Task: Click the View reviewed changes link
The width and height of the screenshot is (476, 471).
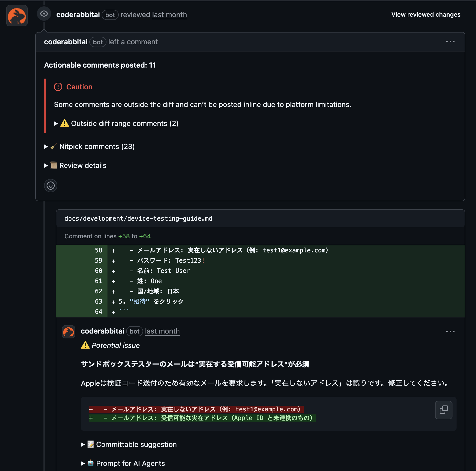Action: pyautogui.click(x=426, y=15)
